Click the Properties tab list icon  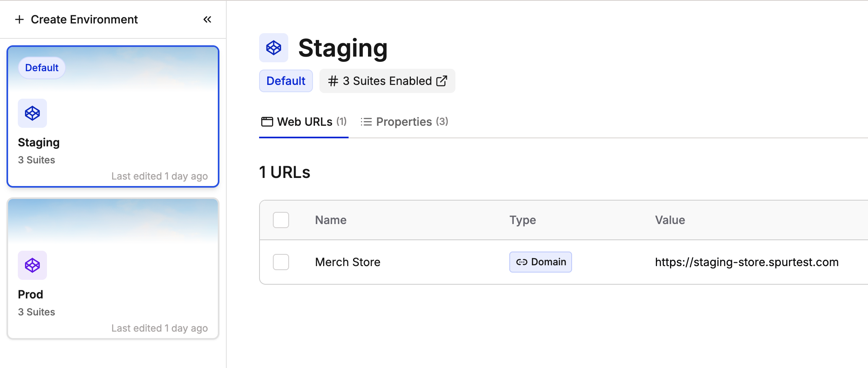pyautogui.click(x=366, y=122)
